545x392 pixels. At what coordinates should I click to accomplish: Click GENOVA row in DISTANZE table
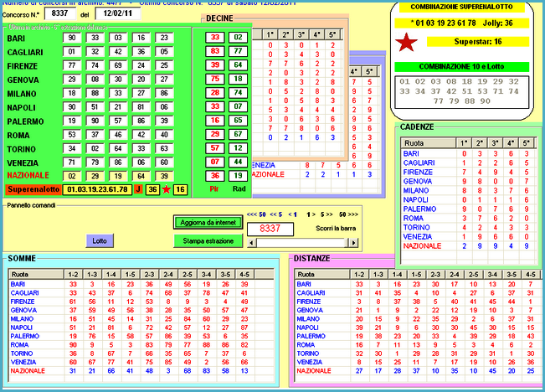coord(418,310)
